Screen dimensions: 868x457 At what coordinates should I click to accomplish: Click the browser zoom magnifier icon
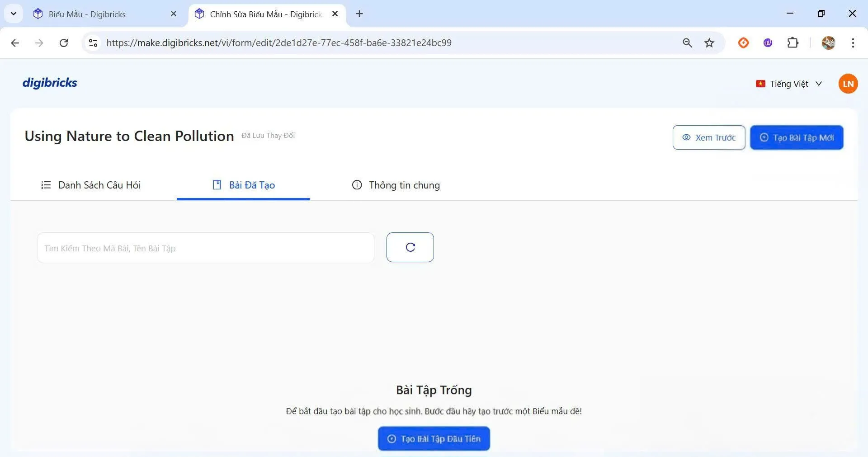[687, 43]
